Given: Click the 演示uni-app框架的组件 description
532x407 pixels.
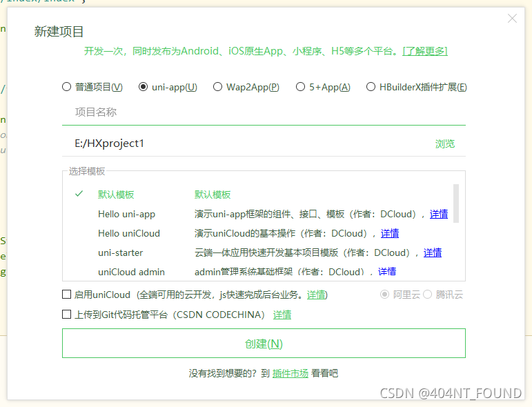Looking at the screenshot, I should (306, 214).
